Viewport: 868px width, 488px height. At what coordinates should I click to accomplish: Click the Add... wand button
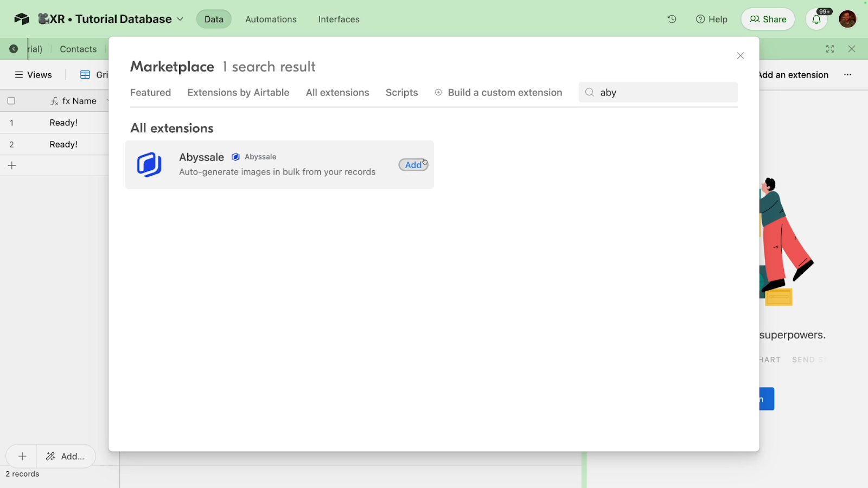click(x=66, y=456)
